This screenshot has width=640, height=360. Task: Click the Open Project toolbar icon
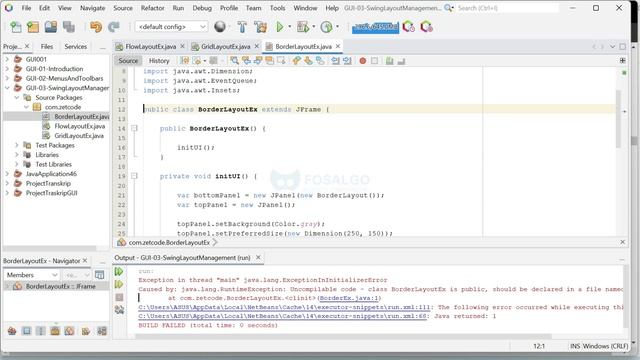point(51,27)
